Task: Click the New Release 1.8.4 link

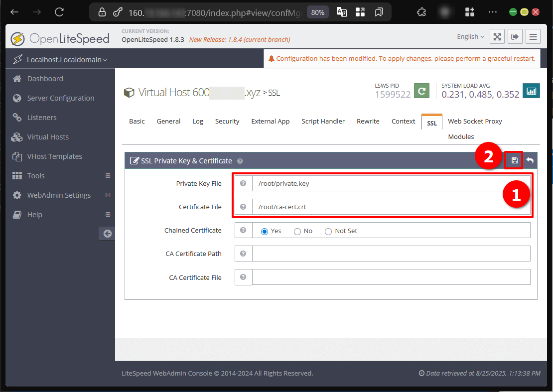Action: 240,39
